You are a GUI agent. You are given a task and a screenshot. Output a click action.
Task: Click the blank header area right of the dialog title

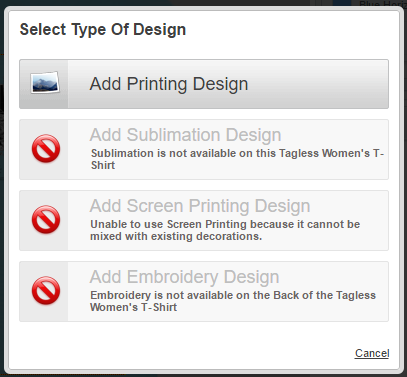pyautogui.click(x=290, y=29)
